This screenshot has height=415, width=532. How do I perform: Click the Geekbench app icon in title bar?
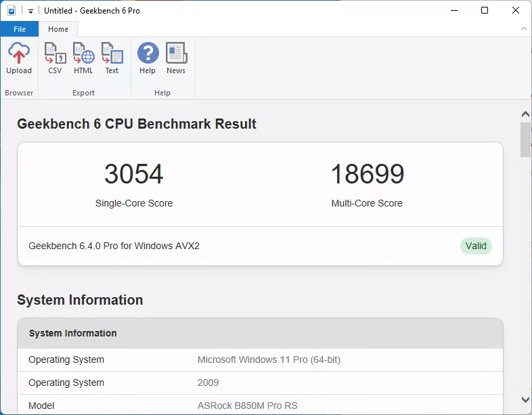[12, 11]
